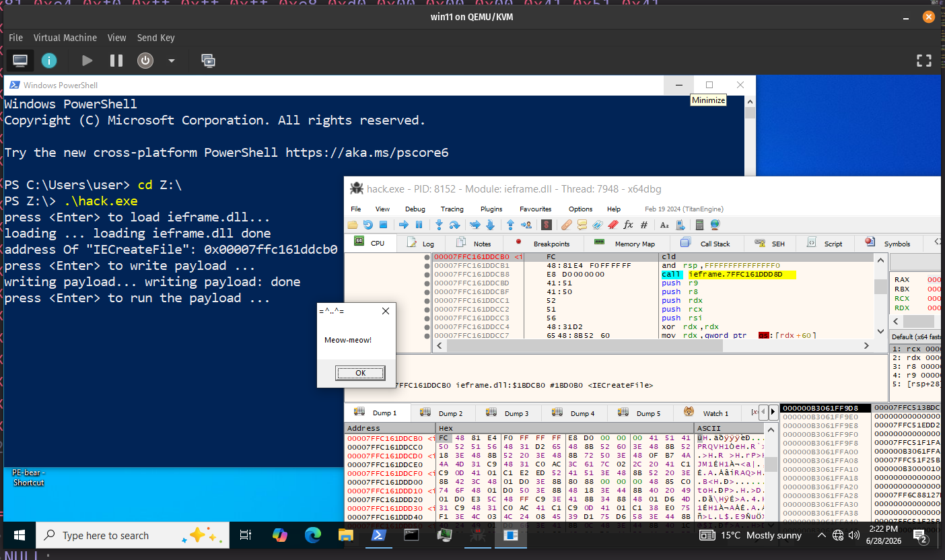Switch to the Script tab
The height and width of the screenshot is (560, 945).
[x=825, y=243]
